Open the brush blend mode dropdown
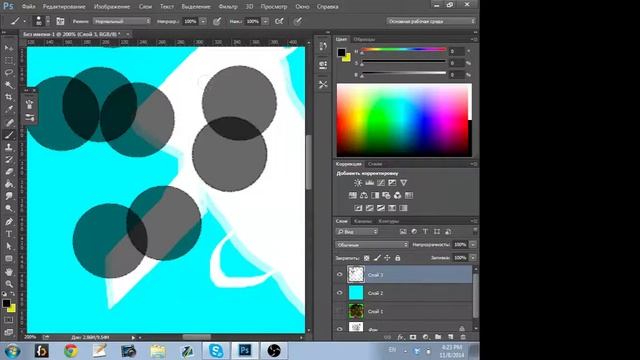 click(x=122, y=21)
